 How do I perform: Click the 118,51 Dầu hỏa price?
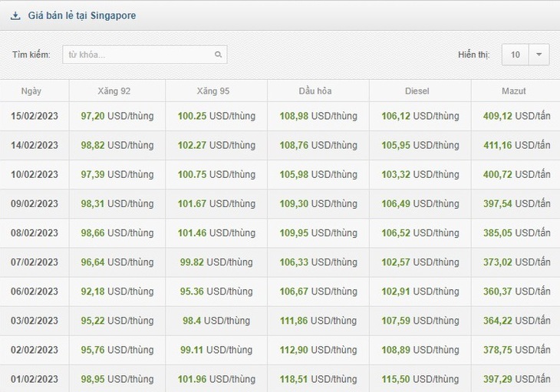pos(294,379)
